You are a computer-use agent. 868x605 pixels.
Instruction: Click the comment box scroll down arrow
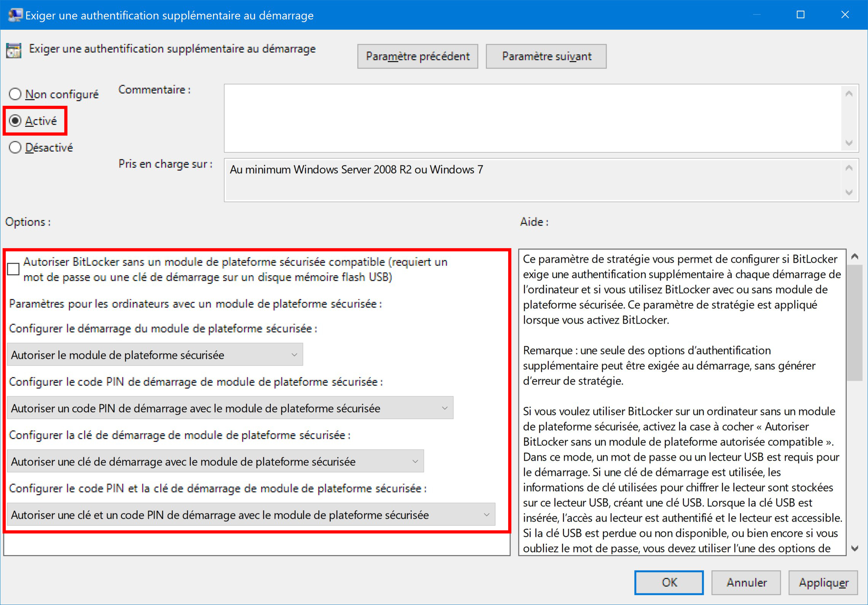pos(849,143)
